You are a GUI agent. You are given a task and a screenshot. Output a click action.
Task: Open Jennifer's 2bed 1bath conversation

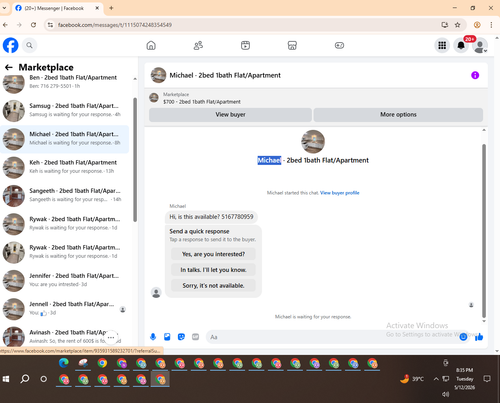[x=65, y=281]
